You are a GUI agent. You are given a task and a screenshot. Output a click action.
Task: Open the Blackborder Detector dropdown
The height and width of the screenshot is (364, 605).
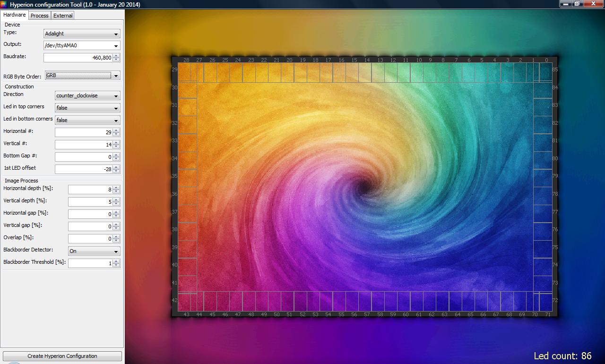coord(94,251)
